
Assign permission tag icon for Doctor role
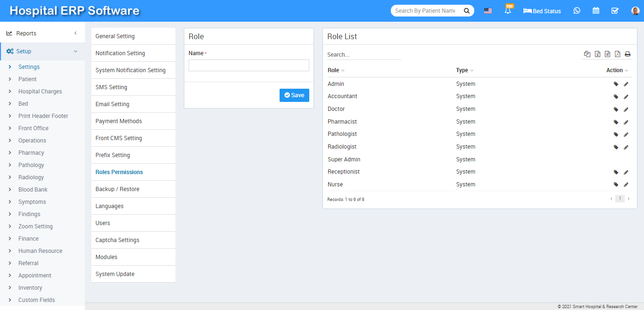[x=616, y=109]
